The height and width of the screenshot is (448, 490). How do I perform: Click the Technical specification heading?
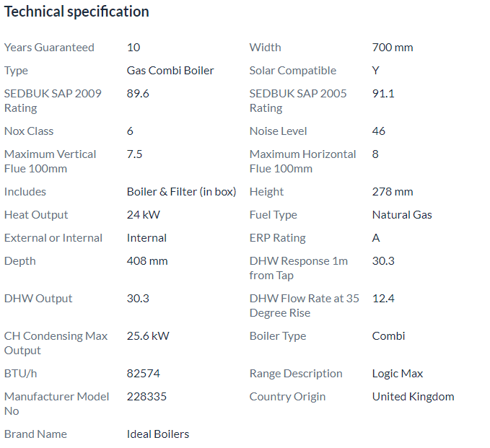[76, 12]
